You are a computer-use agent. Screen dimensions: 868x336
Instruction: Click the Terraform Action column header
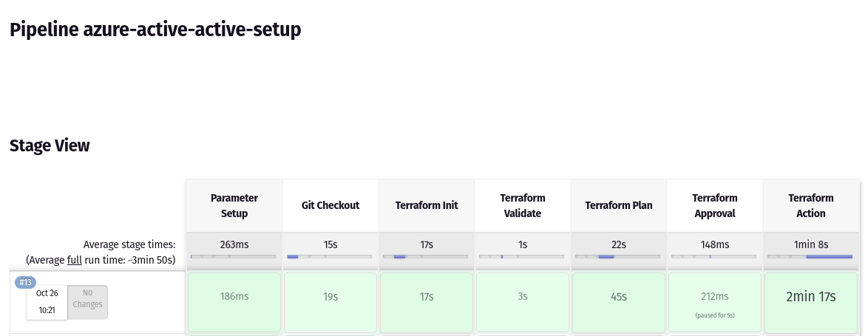coord(811,205)
